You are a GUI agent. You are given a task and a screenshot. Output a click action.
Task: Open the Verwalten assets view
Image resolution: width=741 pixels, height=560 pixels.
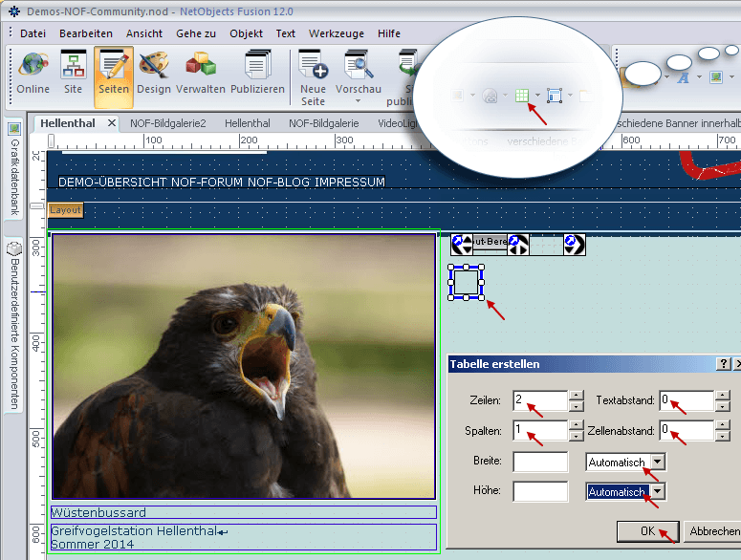click(201, 74)
